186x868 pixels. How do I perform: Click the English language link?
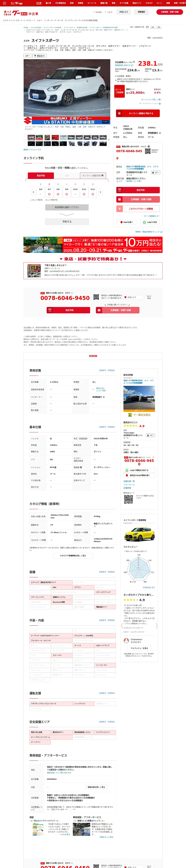click(99, 12)
